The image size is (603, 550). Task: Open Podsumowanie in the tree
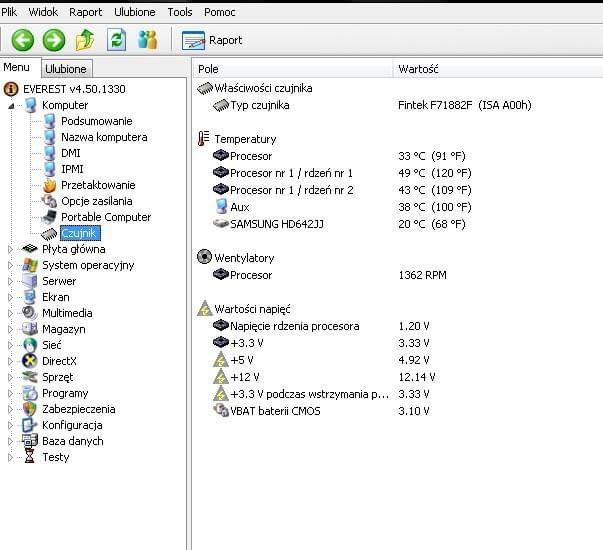97,121
